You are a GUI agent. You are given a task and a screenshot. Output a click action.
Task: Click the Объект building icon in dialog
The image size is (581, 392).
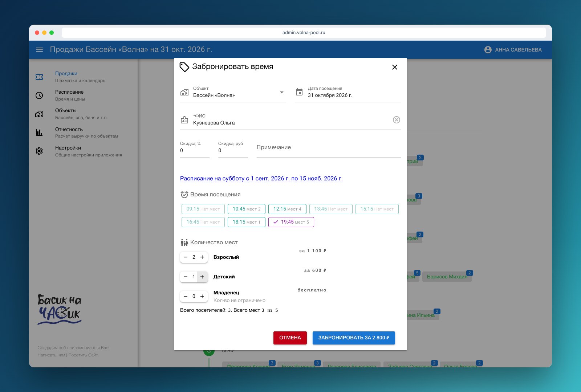click(x=184, y=92)
